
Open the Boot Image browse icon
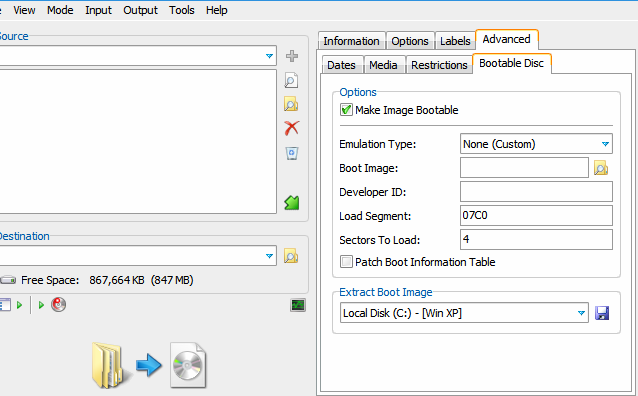[601, 168]
